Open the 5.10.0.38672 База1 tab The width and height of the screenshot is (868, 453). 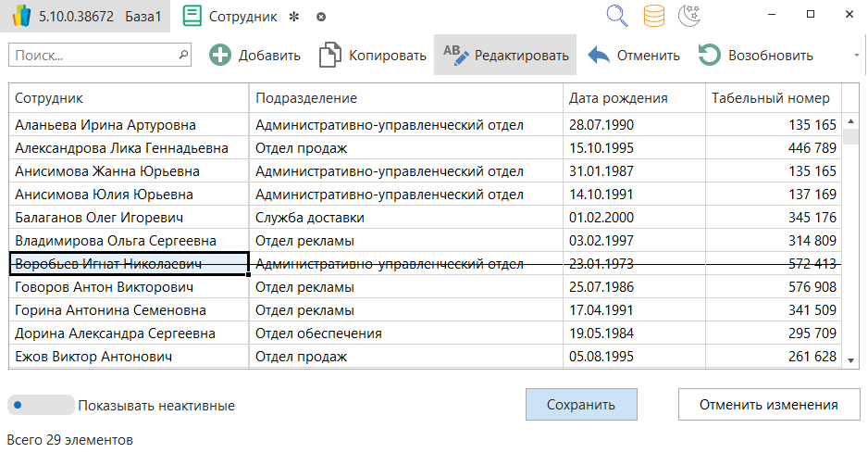(85, 17)
